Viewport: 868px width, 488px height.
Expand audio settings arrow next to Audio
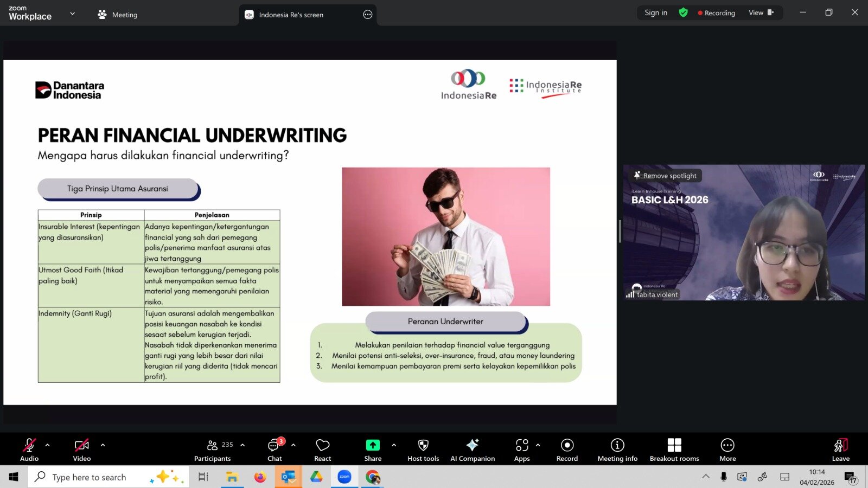coord(48,445)
